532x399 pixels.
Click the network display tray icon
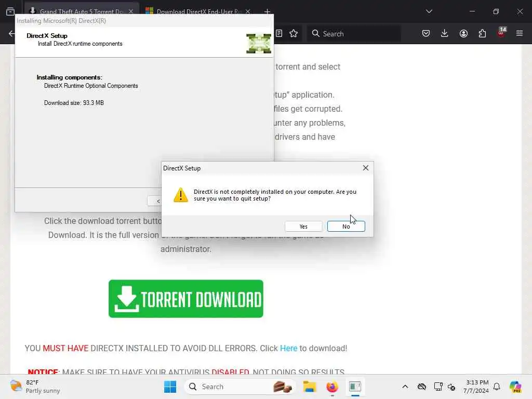(x=438, y=387)
